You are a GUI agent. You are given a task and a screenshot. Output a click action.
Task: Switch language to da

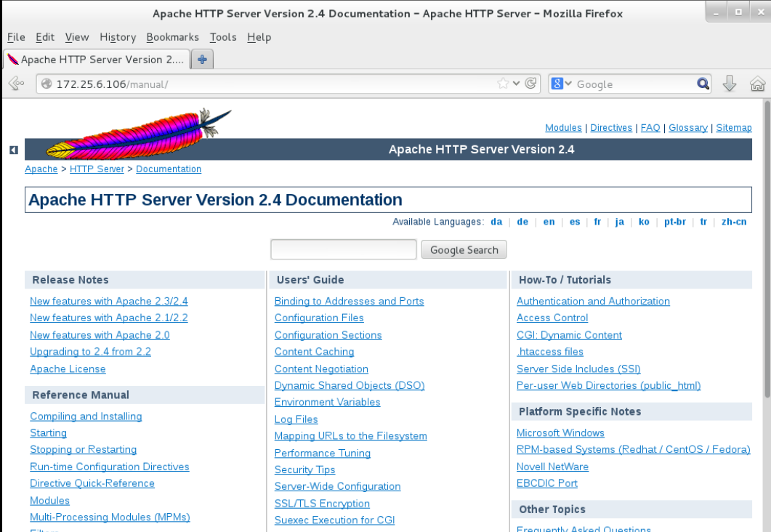[x=496, y=222]
